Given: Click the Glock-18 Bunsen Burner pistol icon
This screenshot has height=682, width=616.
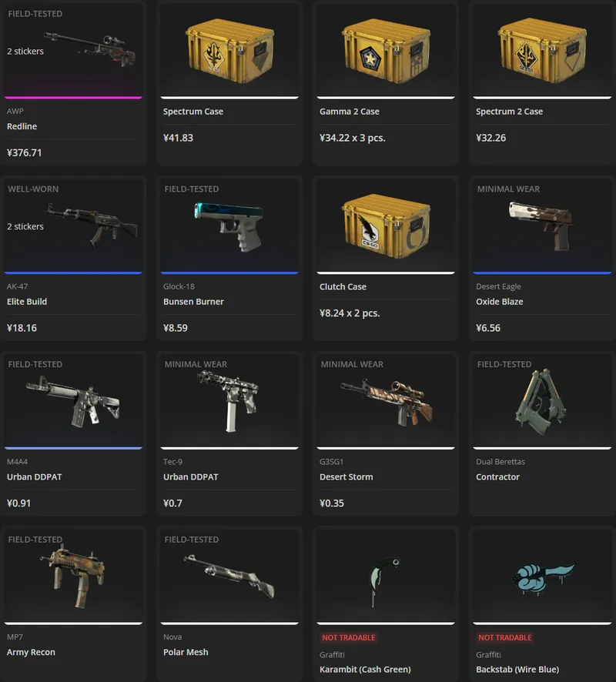Looking at the screenshot, I should point(229,226).
